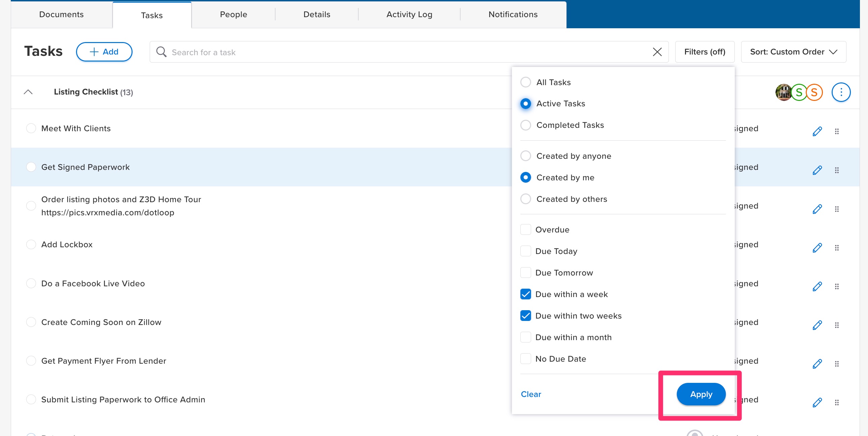This screenshot has height=436, width=868.
Task: Click the house photo avatar
Action: (x=783, y=92)
